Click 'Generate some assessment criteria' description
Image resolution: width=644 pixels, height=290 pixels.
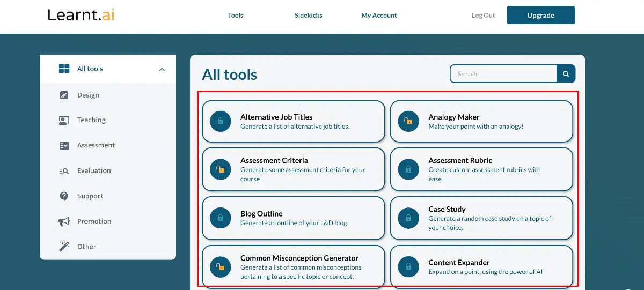pos(303,174)
